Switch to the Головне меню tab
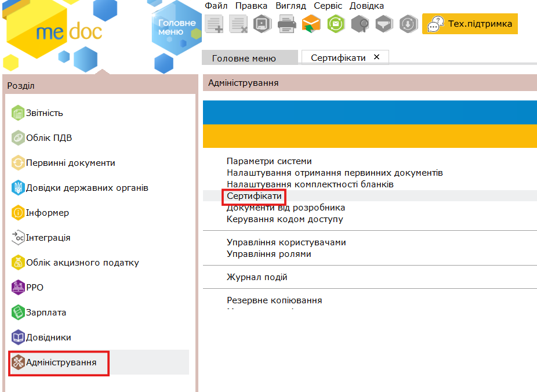 click(x=250, y=58)
